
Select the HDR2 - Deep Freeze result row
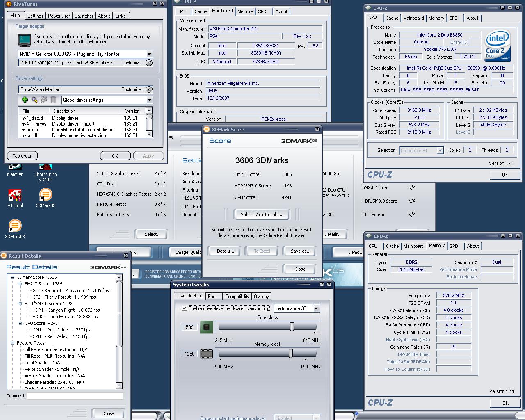(x=66, y=317)
